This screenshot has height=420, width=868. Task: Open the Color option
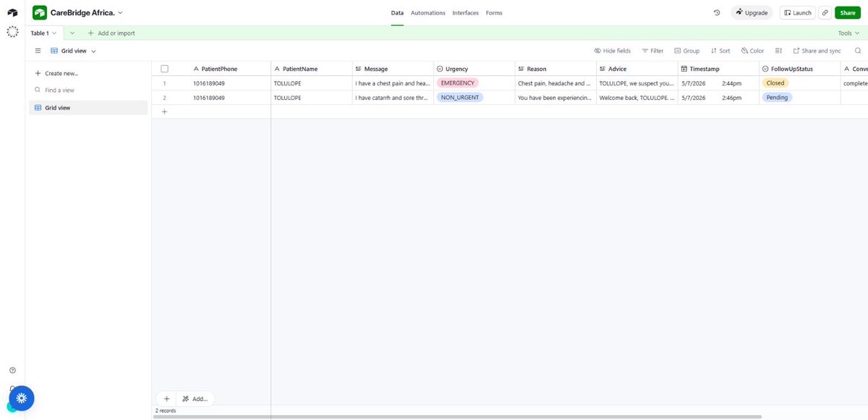coord(752,51)
